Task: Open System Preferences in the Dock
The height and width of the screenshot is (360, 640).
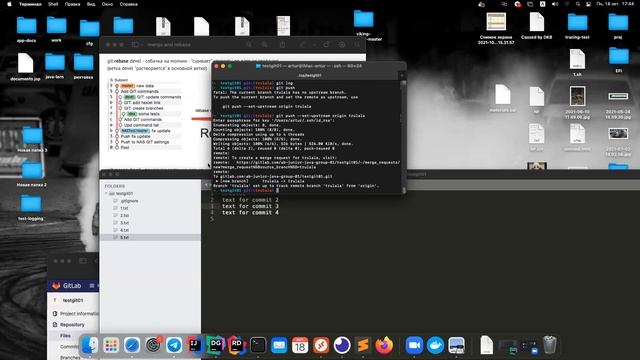Action: 153,345
